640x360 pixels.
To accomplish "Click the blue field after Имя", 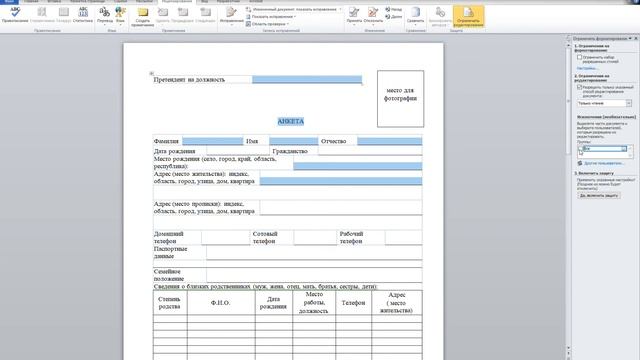I will (293, 141).
